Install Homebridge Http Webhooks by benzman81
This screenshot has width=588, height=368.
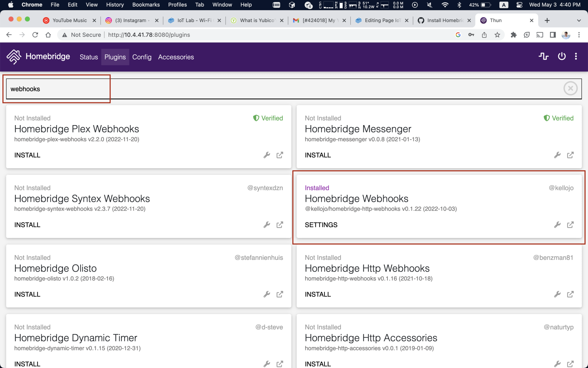point(318,294)
